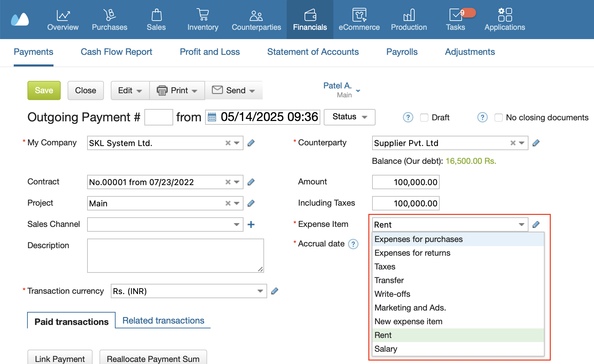Image resolution: width=594 pixels, height=364 pixels.
Task: Expand the Send dropdown menu
Action: 234,90
